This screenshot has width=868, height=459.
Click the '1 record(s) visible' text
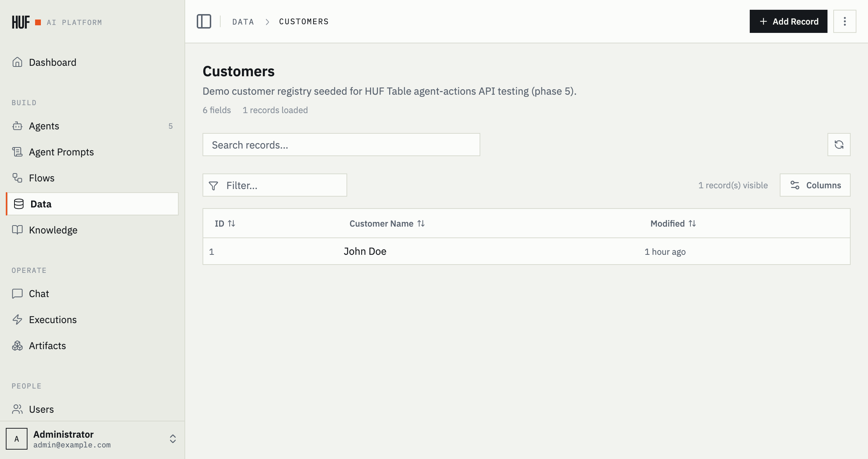tap(733, 185)
